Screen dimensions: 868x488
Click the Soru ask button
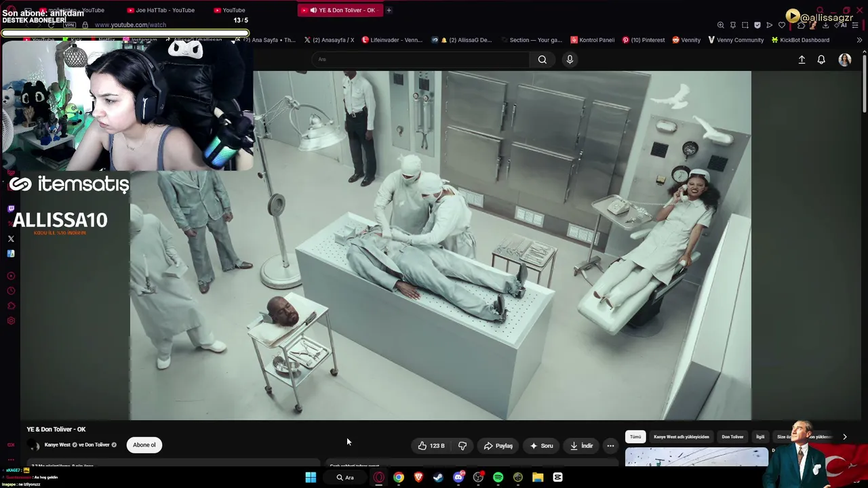(541, 445)
